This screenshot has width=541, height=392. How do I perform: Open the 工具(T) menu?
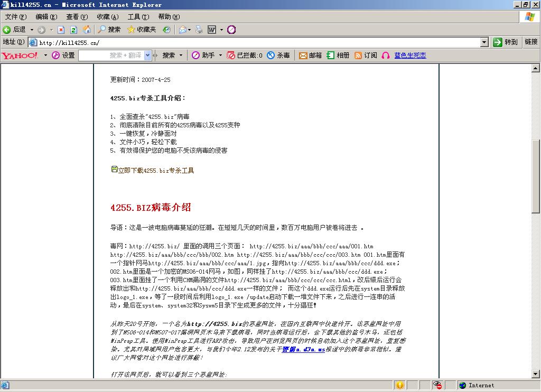click(138, 17)
